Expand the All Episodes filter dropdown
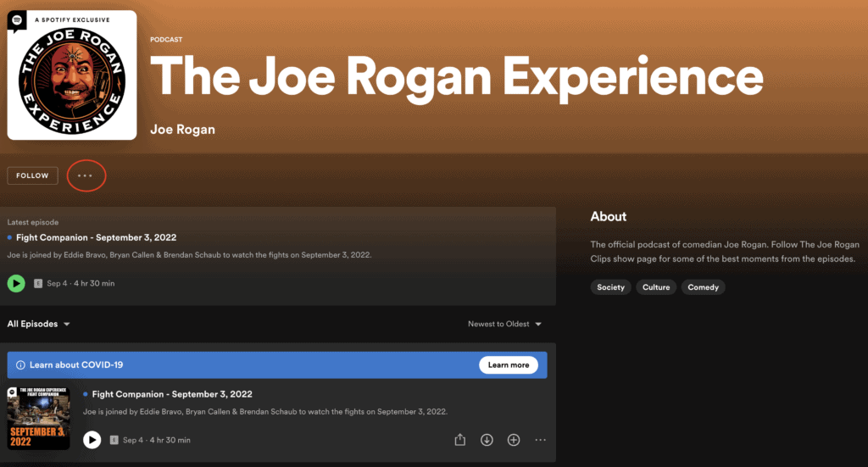The height and width of the screenshot is (467, 868). 38,324
